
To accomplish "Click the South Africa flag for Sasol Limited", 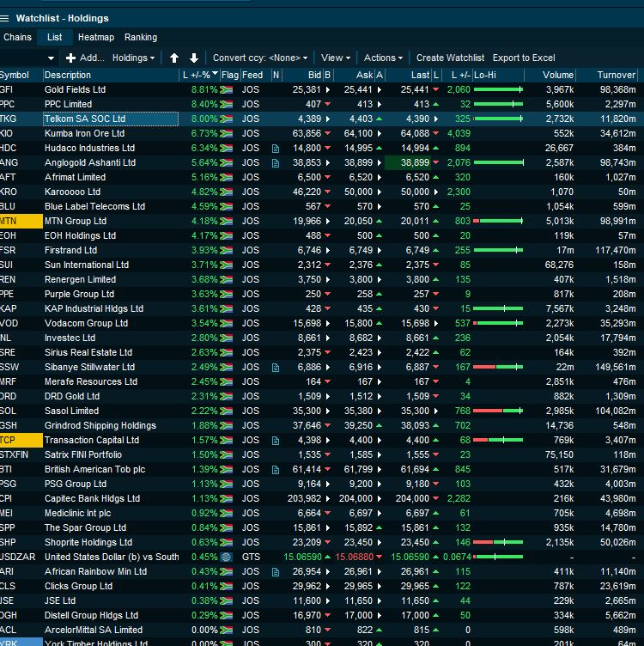I will tap(226, 411).
